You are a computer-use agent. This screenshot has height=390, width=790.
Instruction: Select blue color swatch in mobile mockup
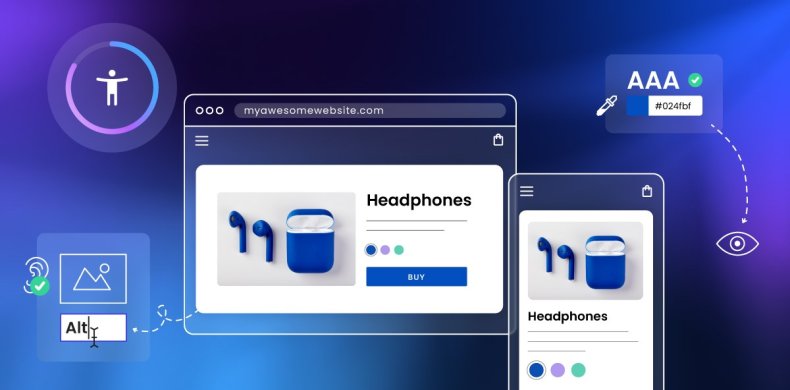(x=536, y=370)
